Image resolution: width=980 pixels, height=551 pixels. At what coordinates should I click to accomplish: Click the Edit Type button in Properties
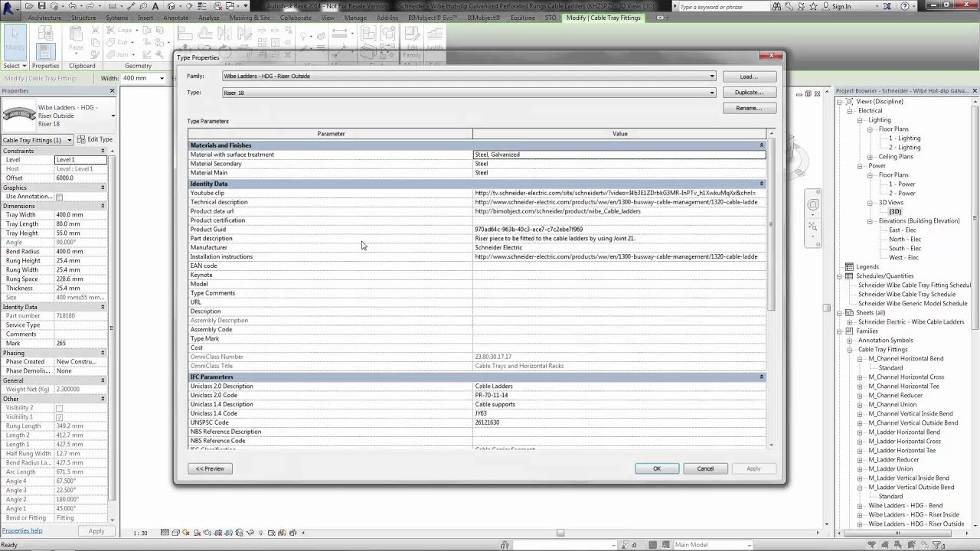point(95,139)
